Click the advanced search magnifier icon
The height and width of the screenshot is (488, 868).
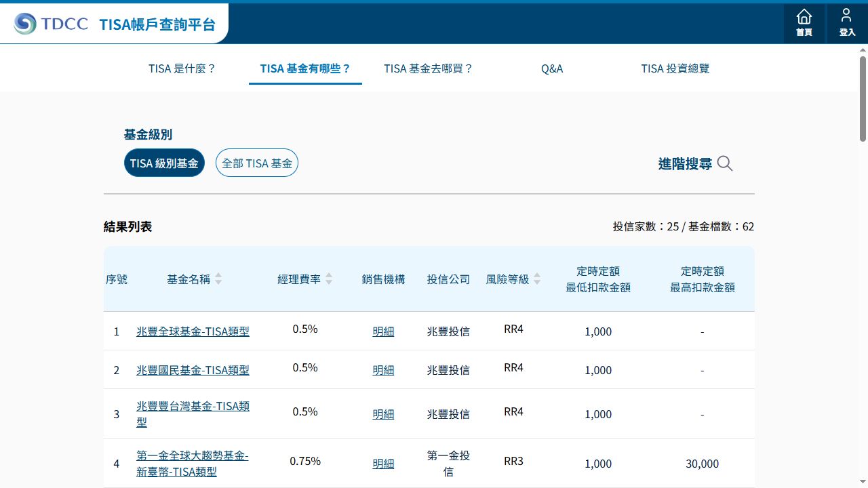[725, 163]
